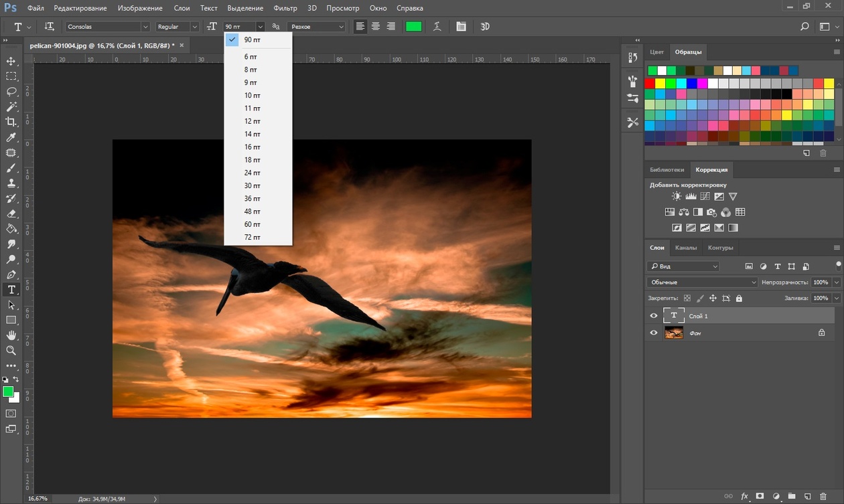Image resolution: width=844 pixels, height=504 pixels.
Task: Hide the Фон background layer
Action: point(654,333)
